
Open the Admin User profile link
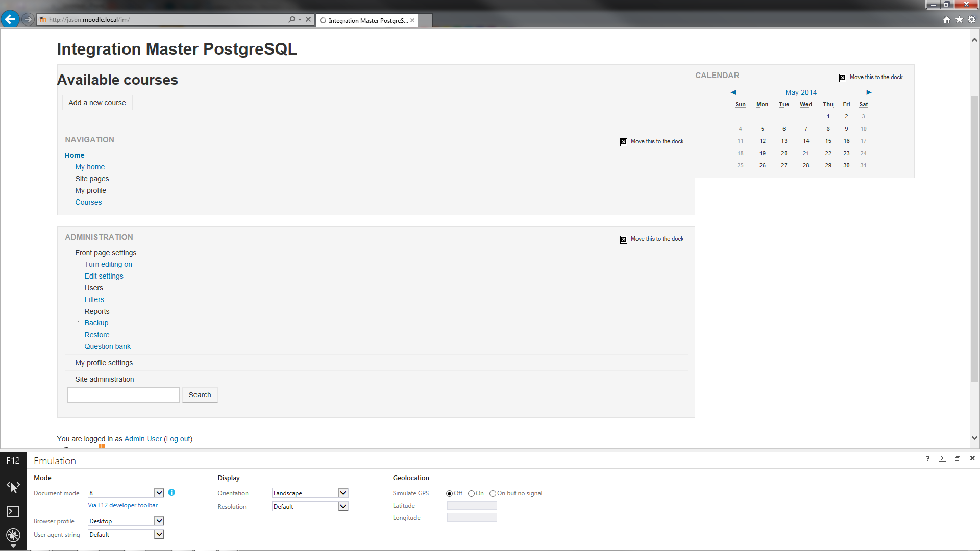(143, 439)
